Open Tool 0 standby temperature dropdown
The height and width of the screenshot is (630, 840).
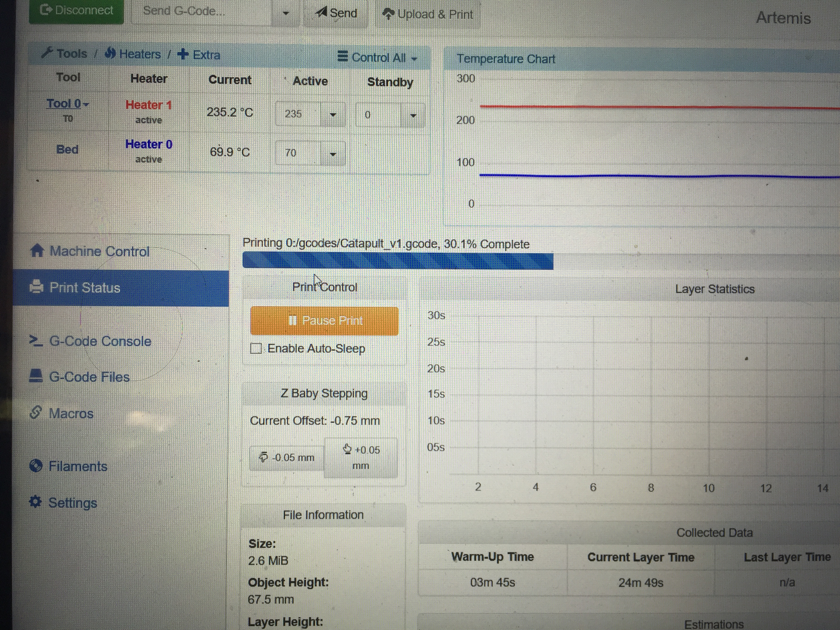pos(413,115)
